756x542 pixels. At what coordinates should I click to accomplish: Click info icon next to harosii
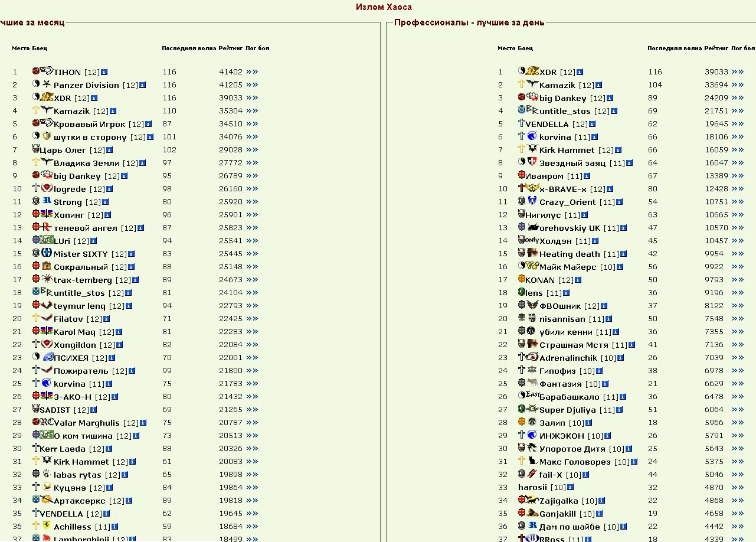[x=570, y=488]
